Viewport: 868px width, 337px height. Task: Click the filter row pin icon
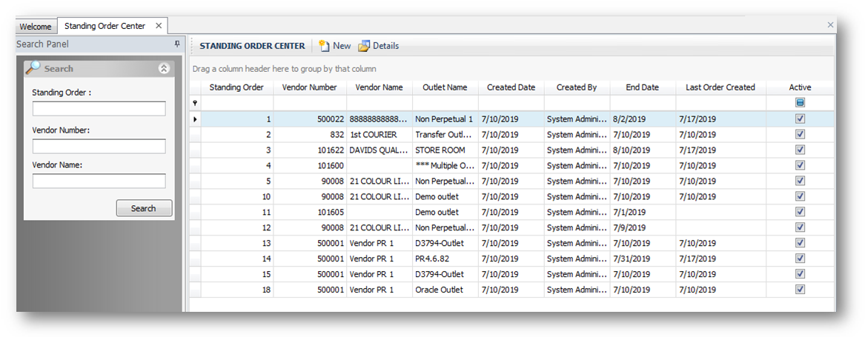click(195, 104)
